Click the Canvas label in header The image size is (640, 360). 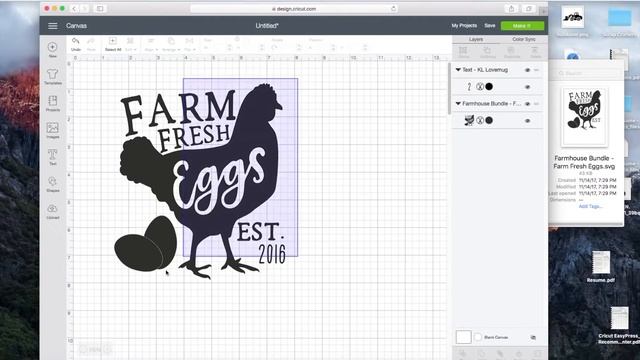(76, 26)
